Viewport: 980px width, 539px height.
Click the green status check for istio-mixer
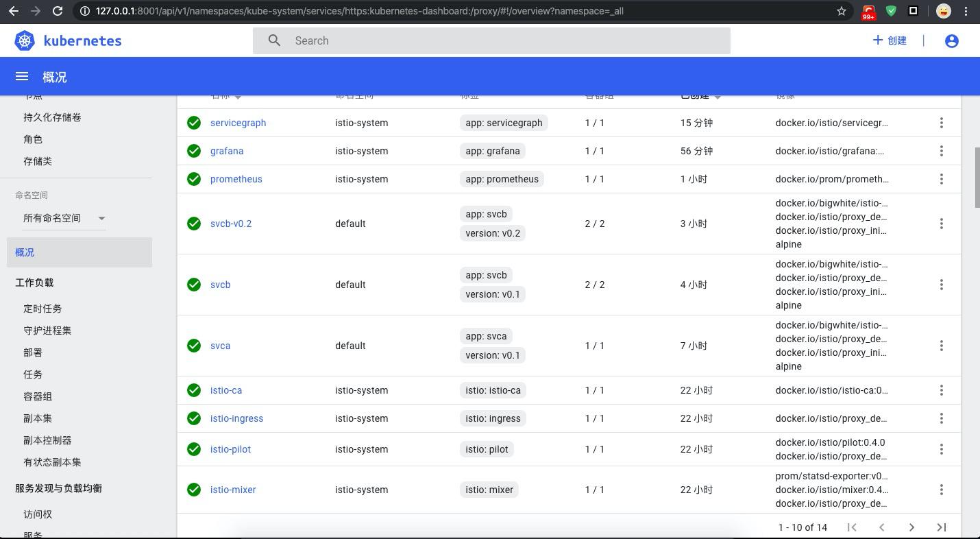point(194,490)
